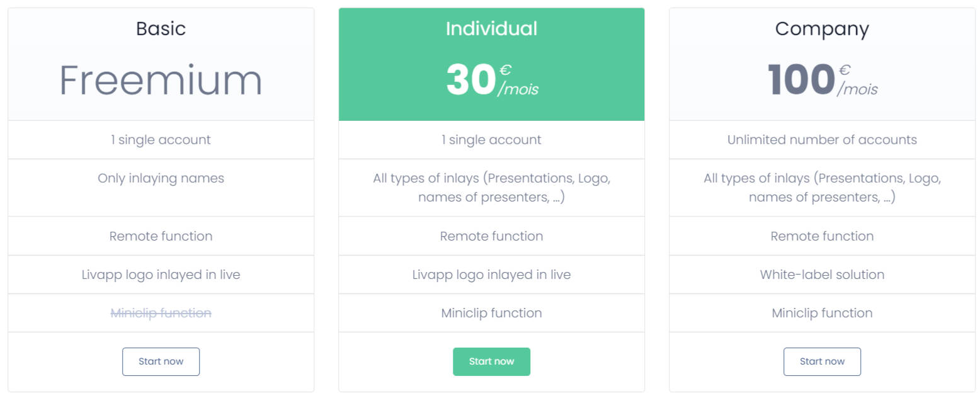Select Livapp logo row in Individual plan
Viewport: 980px width, 398px height.
tap(491, 275)
